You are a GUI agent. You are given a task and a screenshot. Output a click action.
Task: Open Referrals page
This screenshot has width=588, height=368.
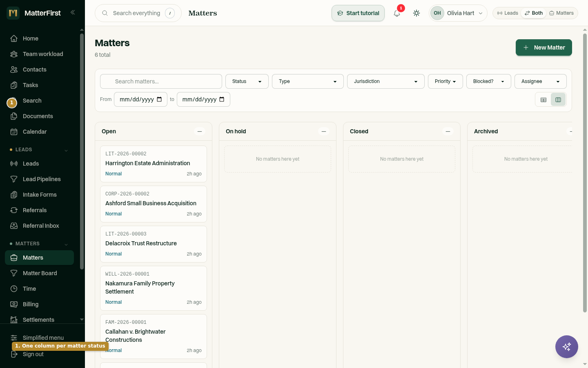coord(39,210)
